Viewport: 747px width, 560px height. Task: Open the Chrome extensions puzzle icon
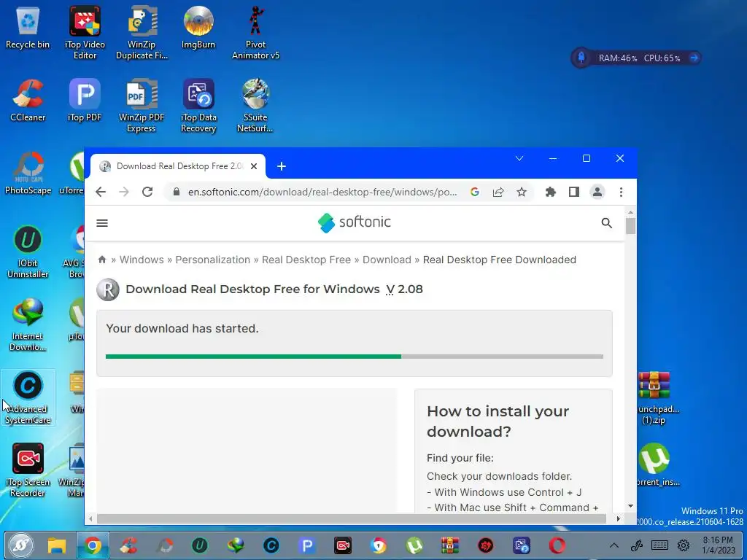[x=550, y=192]
